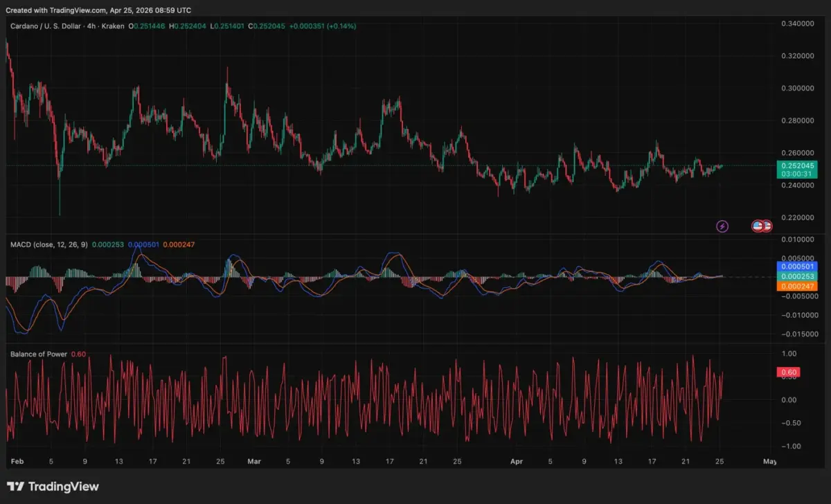Click the left US flag economic event icon

point(758,226)
